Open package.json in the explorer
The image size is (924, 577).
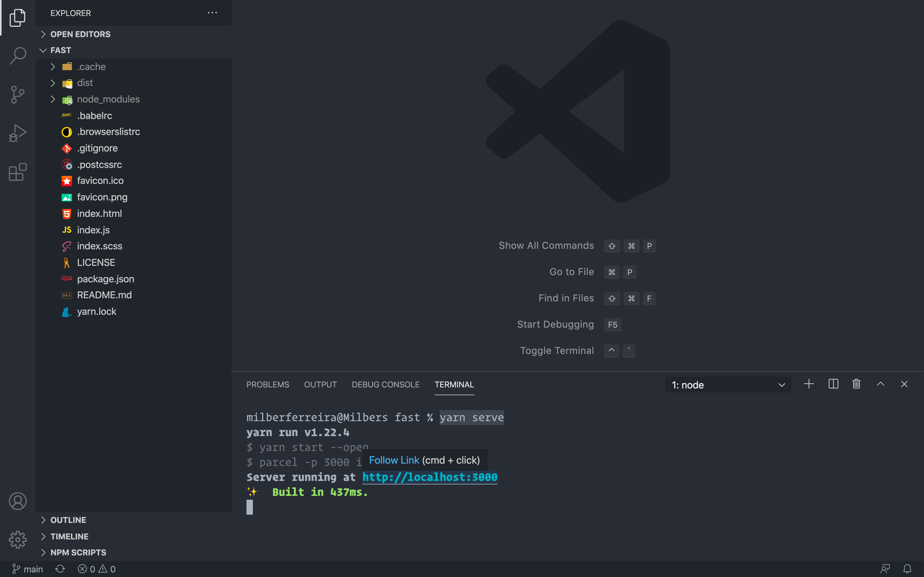tap(105, 279)
